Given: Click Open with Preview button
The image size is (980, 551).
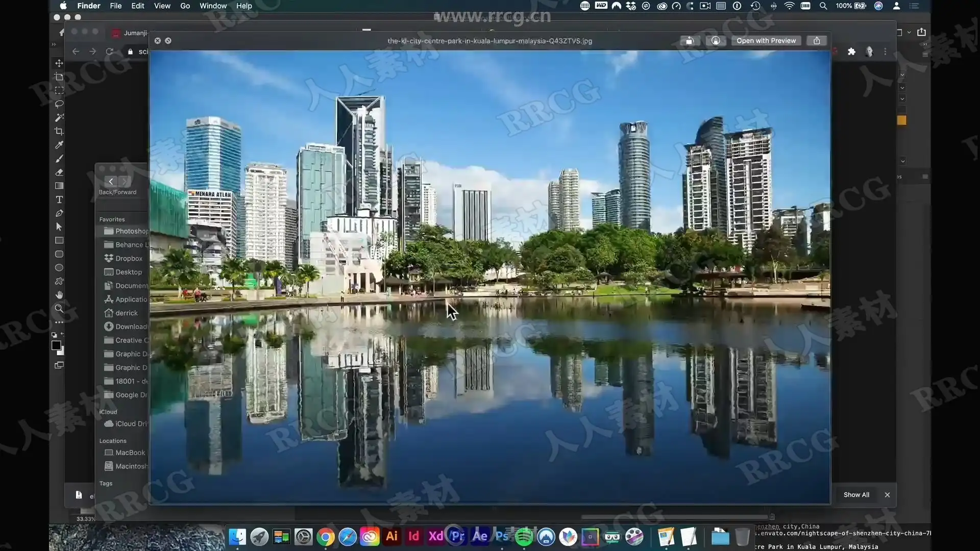Looking at the screenshot, I should [766, 41].
